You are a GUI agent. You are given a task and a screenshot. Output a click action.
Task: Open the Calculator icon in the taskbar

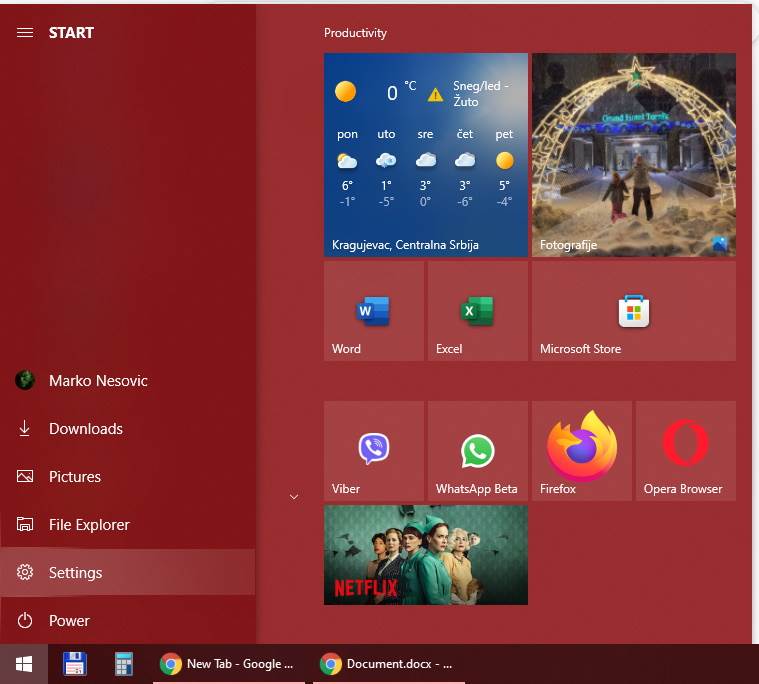click(x=124, y=664)
